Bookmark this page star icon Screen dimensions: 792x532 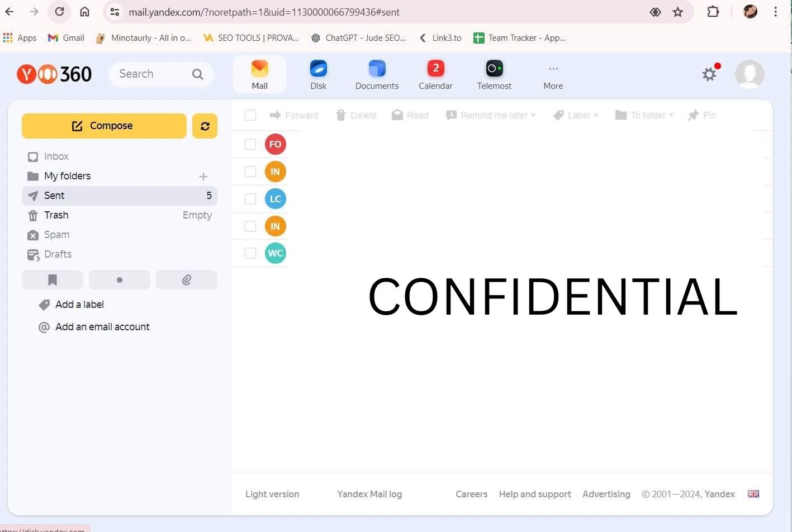point(678,12)
